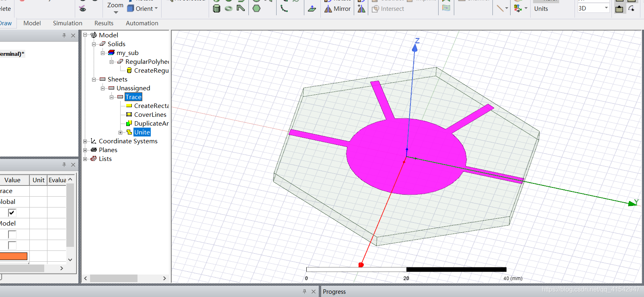Click the properties panel vertical scrollbar
This screenshot has width=644, height=297.
coord(70,215)
